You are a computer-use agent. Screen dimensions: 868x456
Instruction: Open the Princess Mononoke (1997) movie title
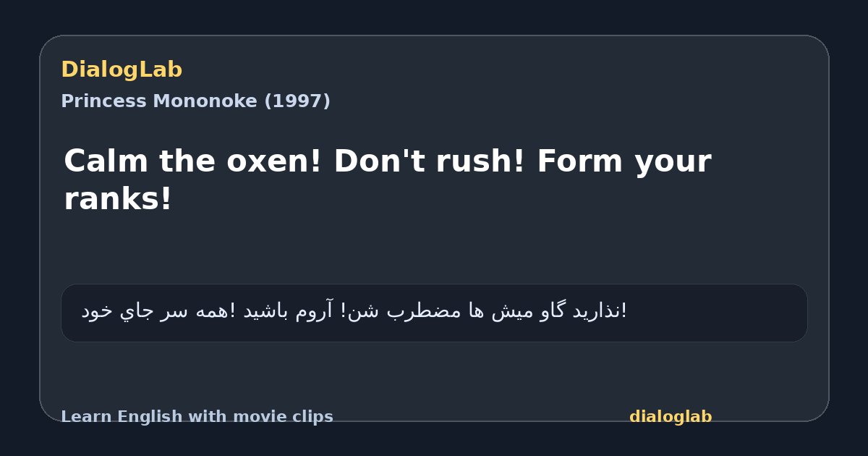195,101
